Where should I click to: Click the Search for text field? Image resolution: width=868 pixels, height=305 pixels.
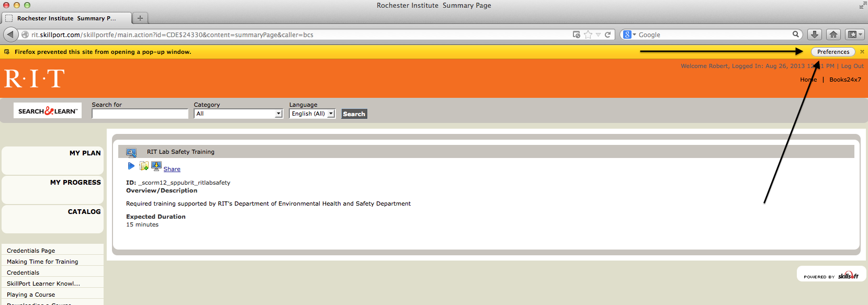(140, 114)
